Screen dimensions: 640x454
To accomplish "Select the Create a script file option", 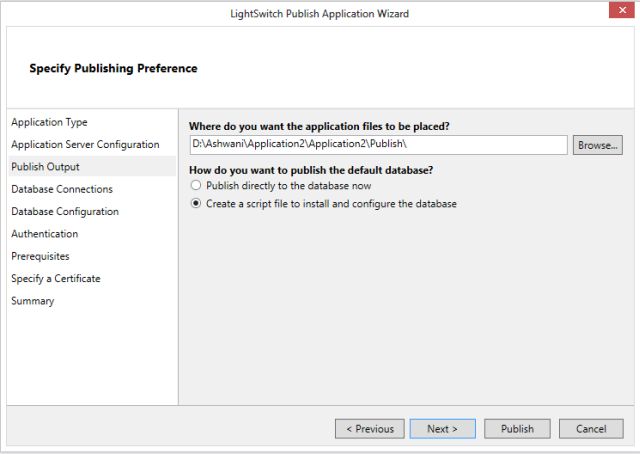I will [x=197, y=204].
